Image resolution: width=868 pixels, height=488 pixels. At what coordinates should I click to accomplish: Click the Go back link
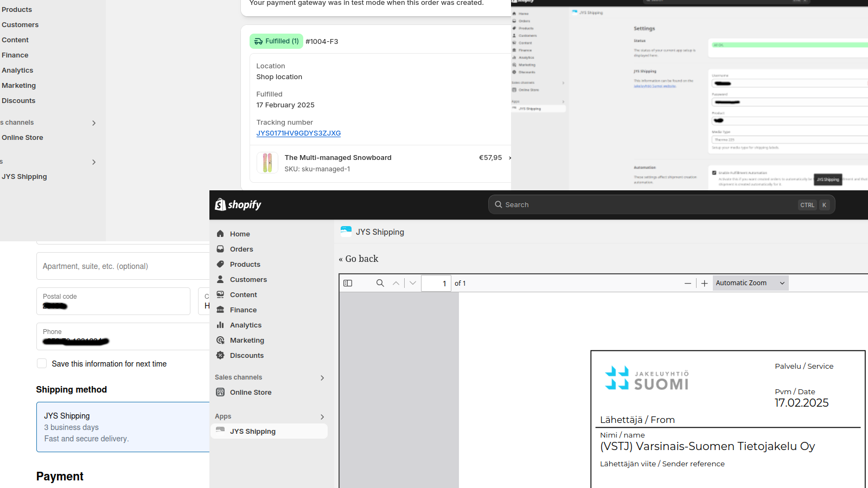[x=359, y=259]
